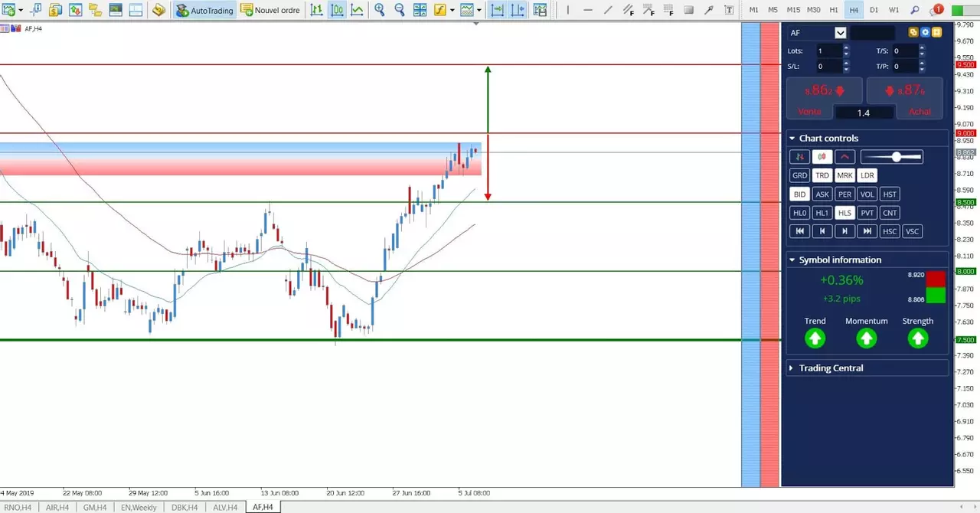Open the notifications bubble with badge
This screenshot has width=980, height=513.
[936, 10]
